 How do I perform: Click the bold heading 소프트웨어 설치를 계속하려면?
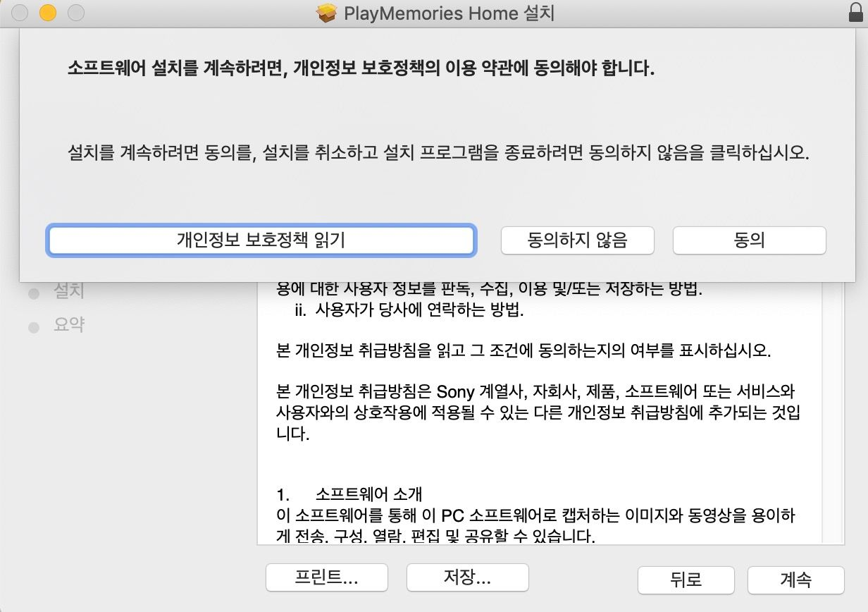coord(361,68)
